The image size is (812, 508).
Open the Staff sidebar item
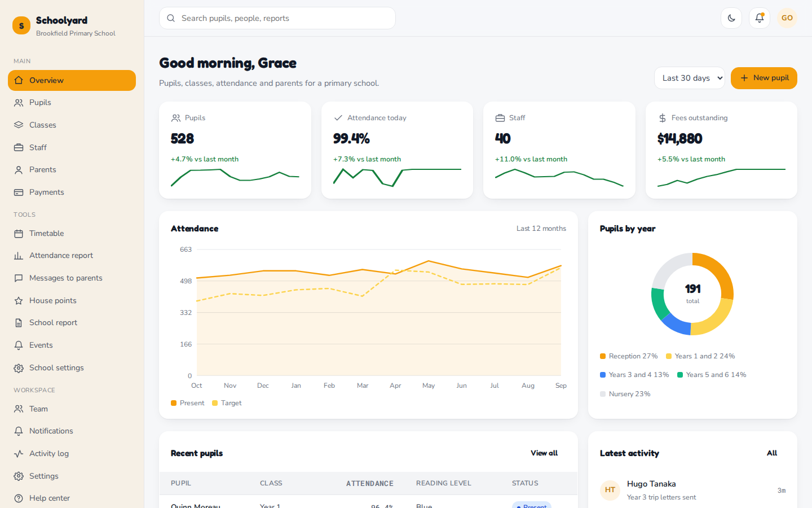coord(72,147)
